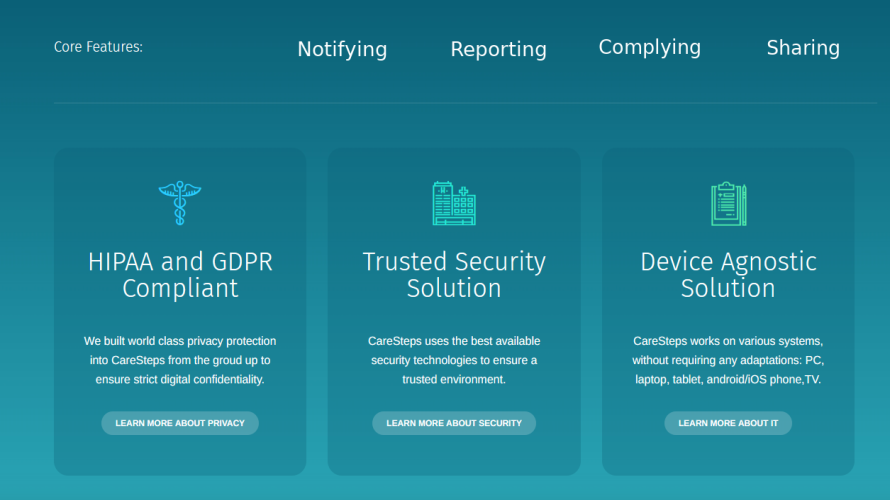This screenshot has width=890, height=500.
Task: Switch to the Notifying feature tab
Action: coord(342,49)
